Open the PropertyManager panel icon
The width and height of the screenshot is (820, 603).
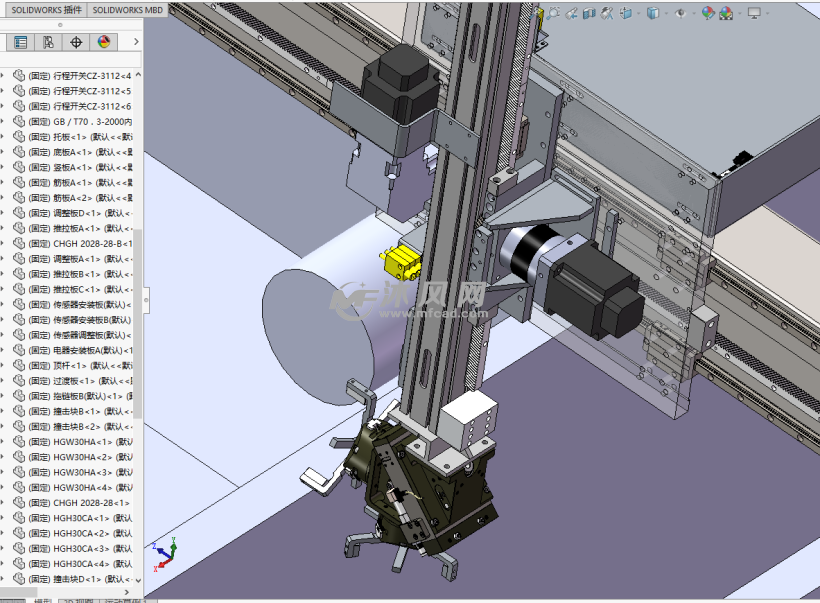20,42
